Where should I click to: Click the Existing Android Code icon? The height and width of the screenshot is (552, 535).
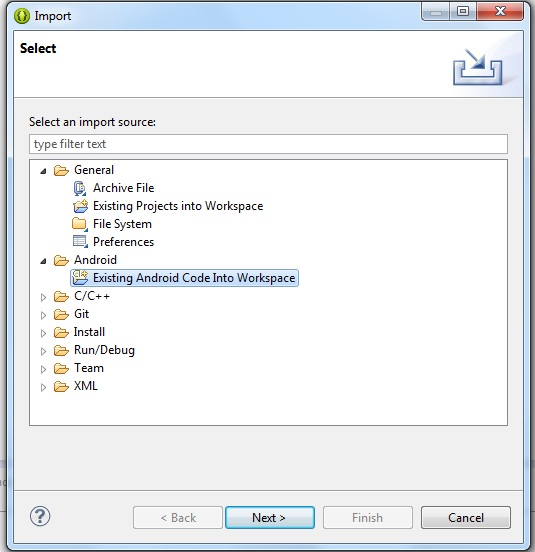click(80, 278)
